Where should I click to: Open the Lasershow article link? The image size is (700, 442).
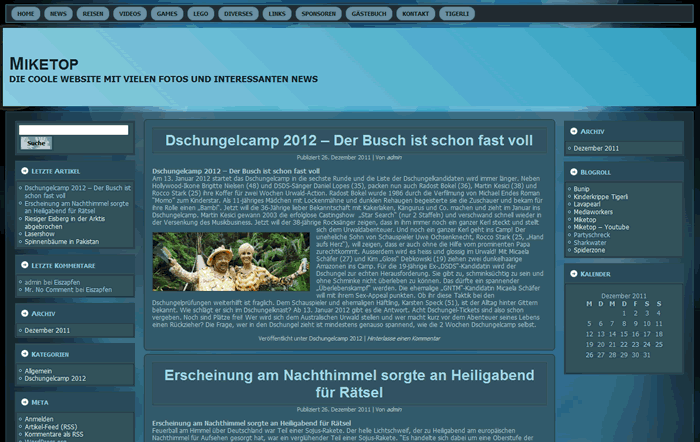(39, 234)
